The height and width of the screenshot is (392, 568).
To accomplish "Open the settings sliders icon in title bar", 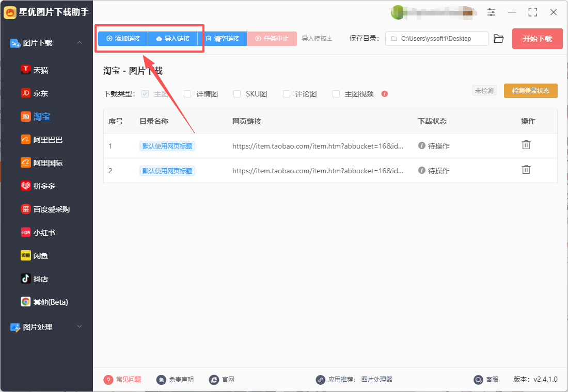I will [x=491, y=12].
